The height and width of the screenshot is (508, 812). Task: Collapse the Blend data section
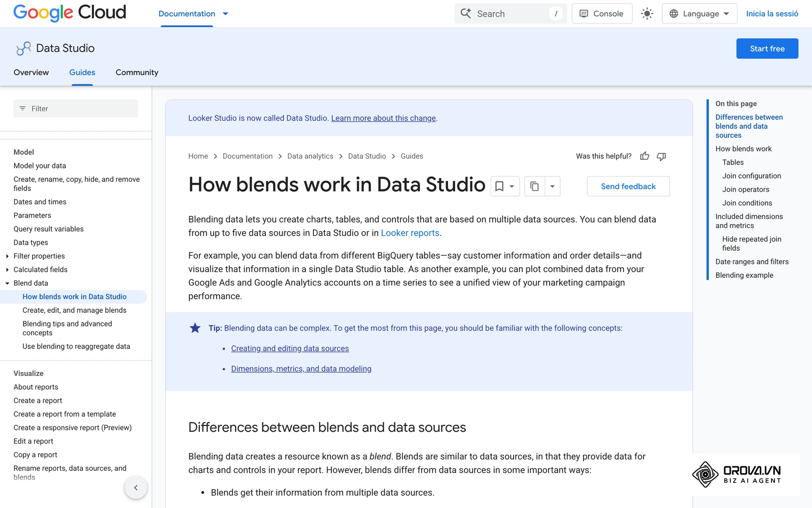[7, 283]
